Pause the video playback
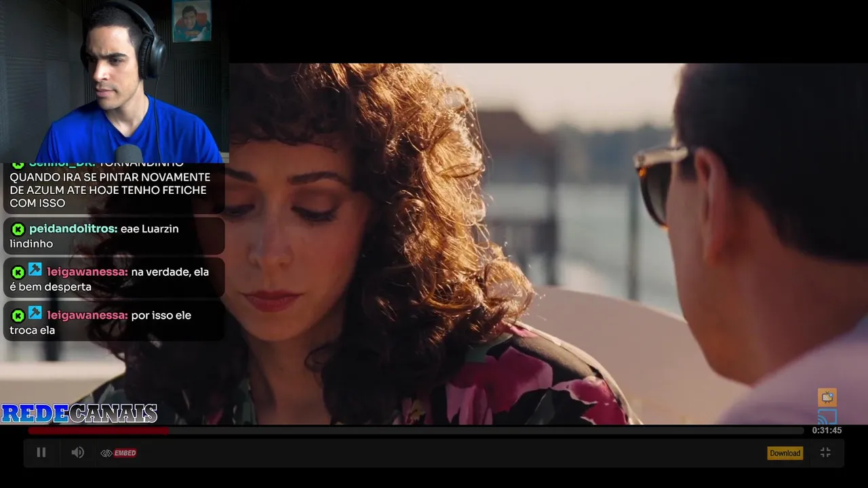The image size is (868, 488). pyautogui.click(x=41, y=452)
